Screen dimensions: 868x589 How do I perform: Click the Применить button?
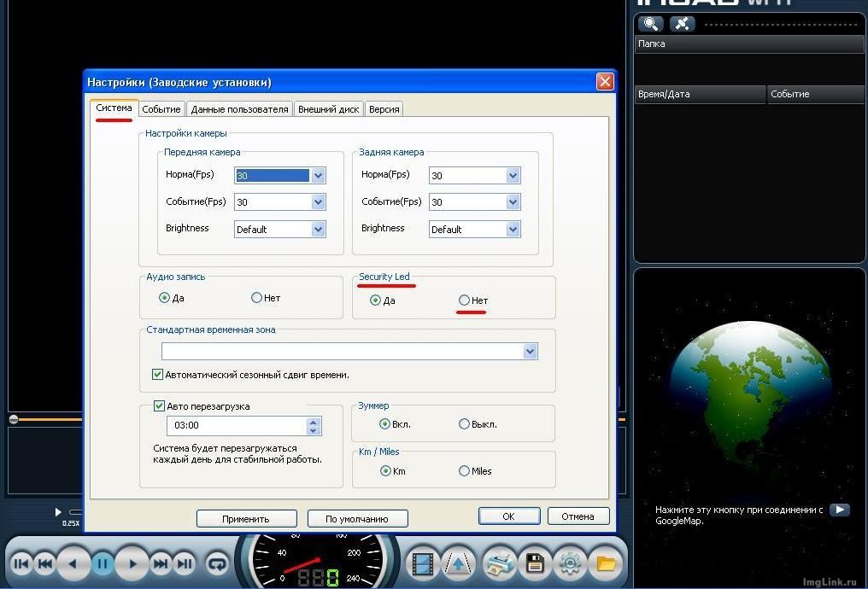tap(246, 519)
